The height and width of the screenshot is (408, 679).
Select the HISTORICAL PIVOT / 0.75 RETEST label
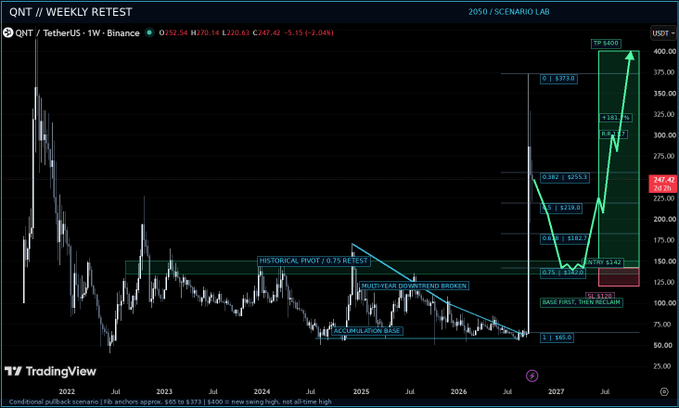click(314, 261)
